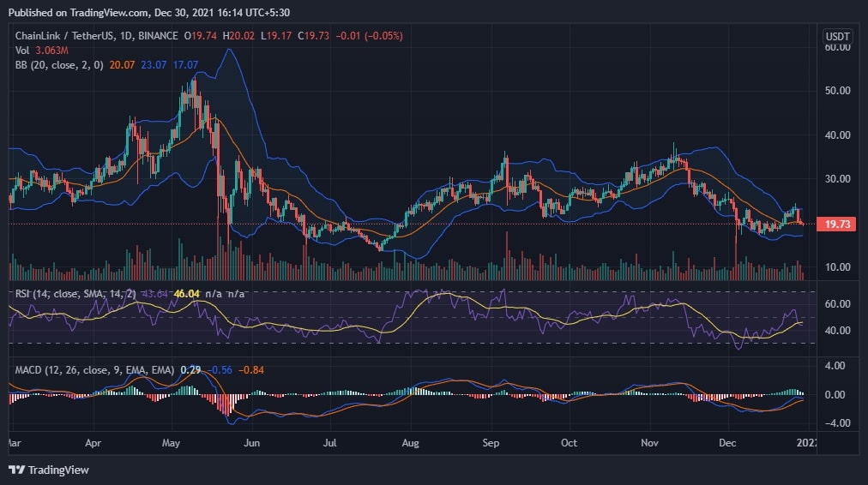The height and width of the screenshot is (485, 868).
Task: Click the -4.00 level on MACD axis
Action: (836, 423)
